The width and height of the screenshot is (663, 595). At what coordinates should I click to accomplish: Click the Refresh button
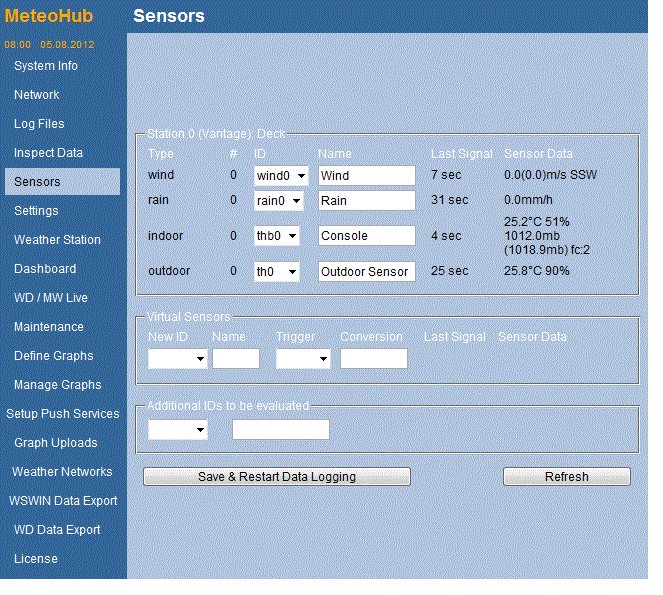[567, 477]
